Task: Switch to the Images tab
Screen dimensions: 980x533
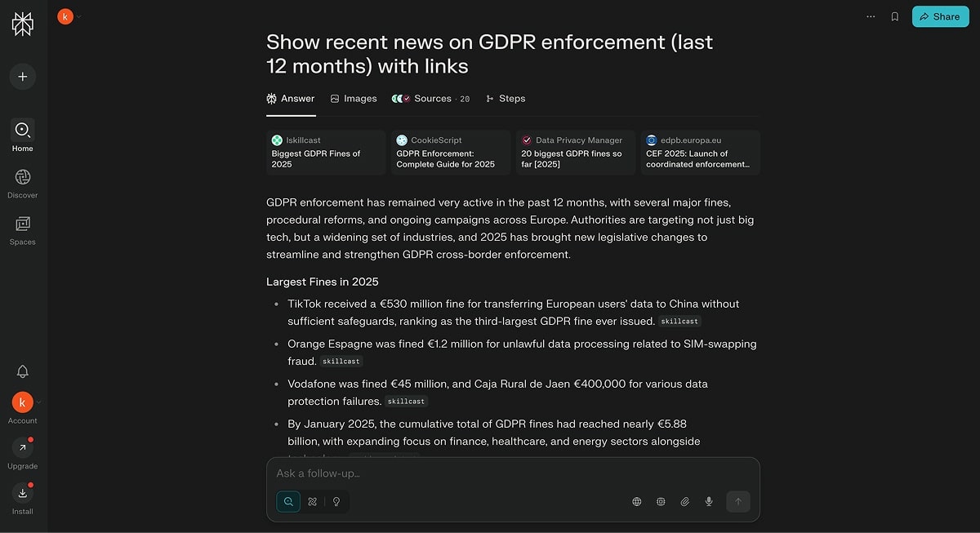Action: click(x=354, y=99)
